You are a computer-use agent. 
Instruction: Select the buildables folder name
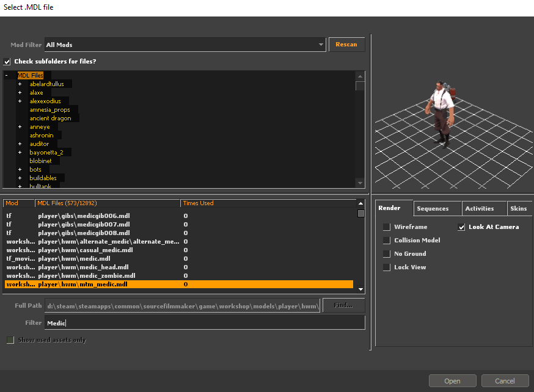tap(43, 178)
